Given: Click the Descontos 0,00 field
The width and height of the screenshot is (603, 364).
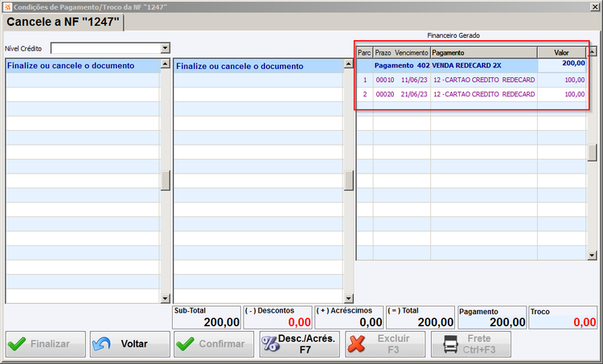Looking at the screenshot, I should coord(277,317).
